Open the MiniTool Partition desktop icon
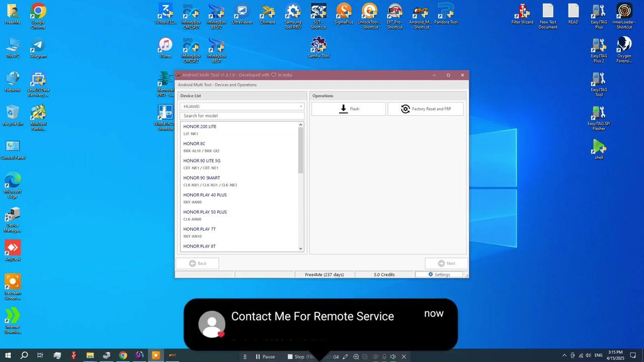 tap(38, 118)
